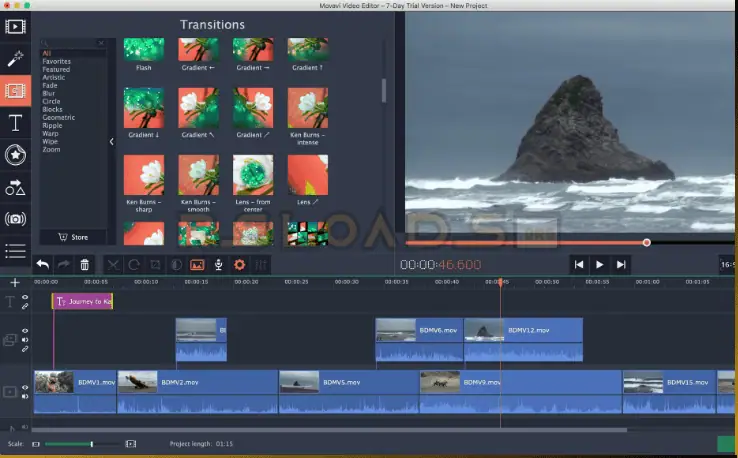This screenshot has height=458, width=738.
Task: Delete clip with the trash icon
Action: coord(85,265)
